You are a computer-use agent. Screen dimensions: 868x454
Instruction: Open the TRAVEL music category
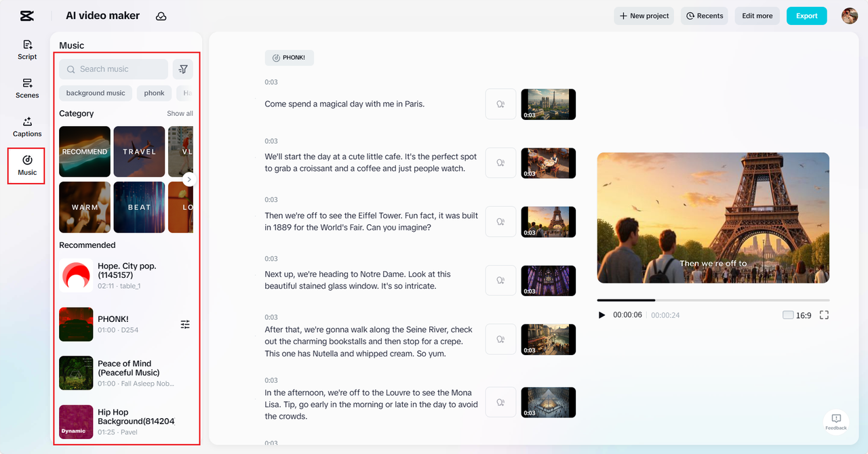click(139, 152)
